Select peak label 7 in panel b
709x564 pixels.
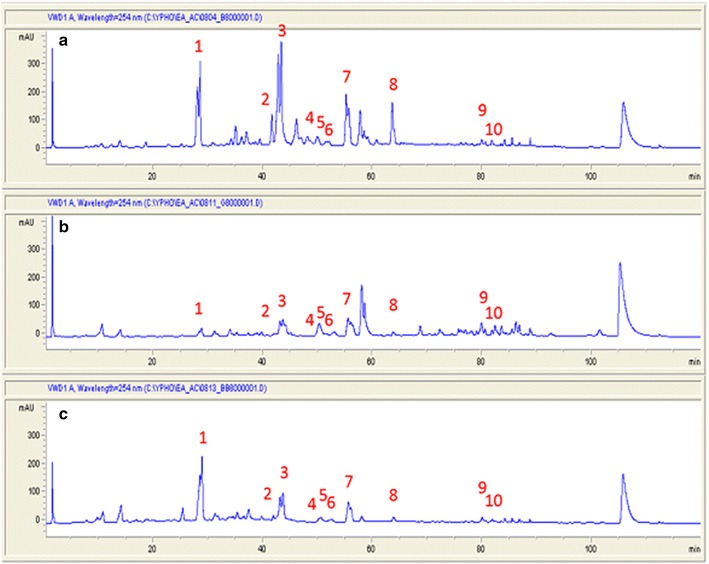(x=346, y=299)
